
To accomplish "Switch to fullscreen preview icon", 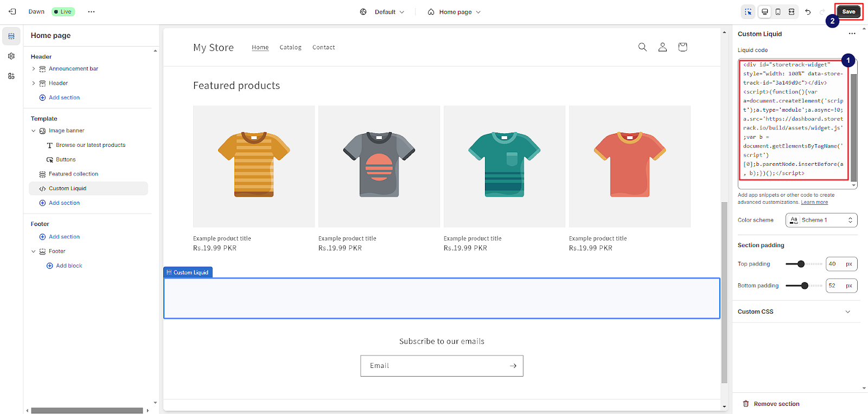I will 792,12.
